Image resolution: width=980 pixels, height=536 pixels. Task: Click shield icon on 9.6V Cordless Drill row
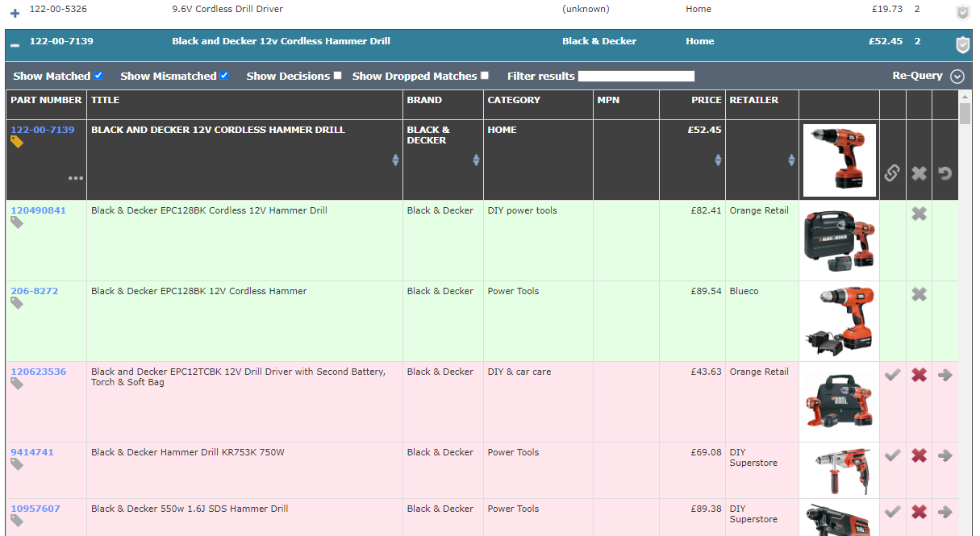pos(962,12)
